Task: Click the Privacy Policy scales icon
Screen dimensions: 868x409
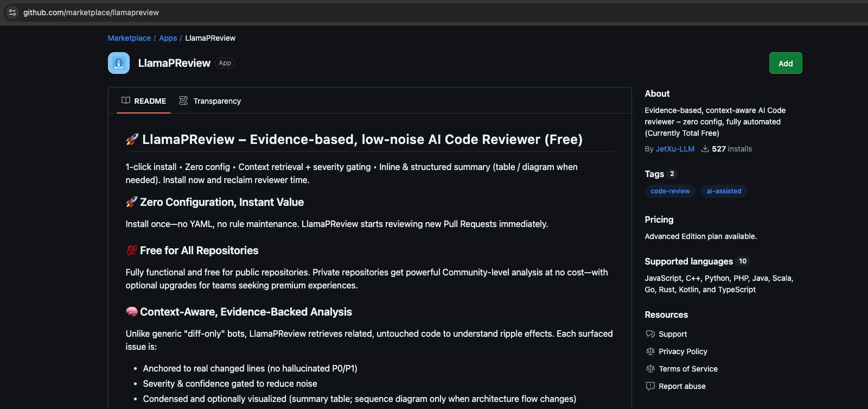Action: (x=650, y=351)
